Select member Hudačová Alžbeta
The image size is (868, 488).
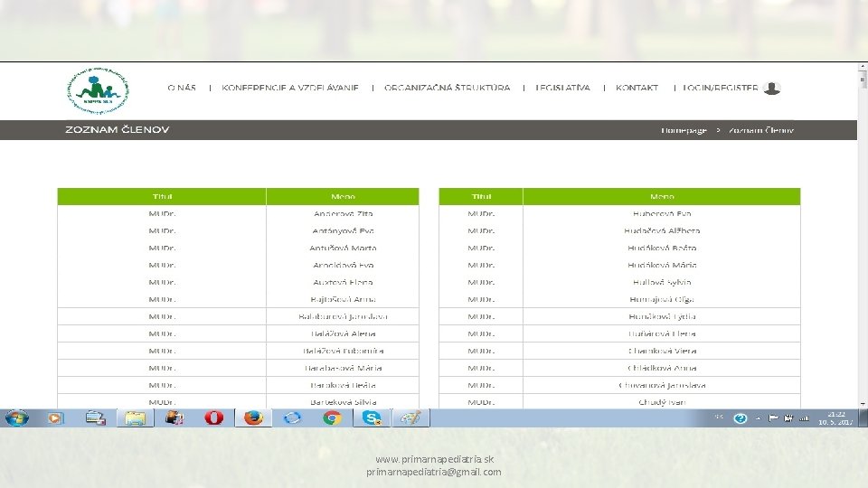[x=662, y=230]
